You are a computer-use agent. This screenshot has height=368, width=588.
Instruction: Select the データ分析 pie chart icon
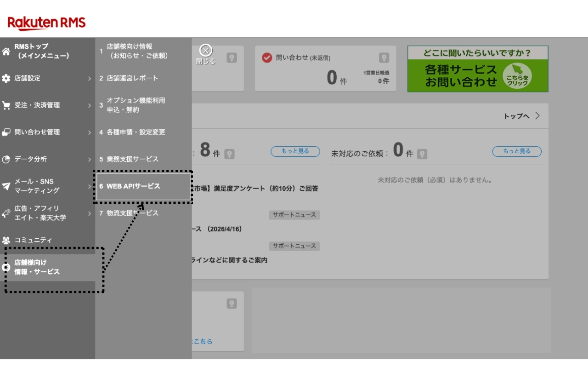[x=7, y=159]
